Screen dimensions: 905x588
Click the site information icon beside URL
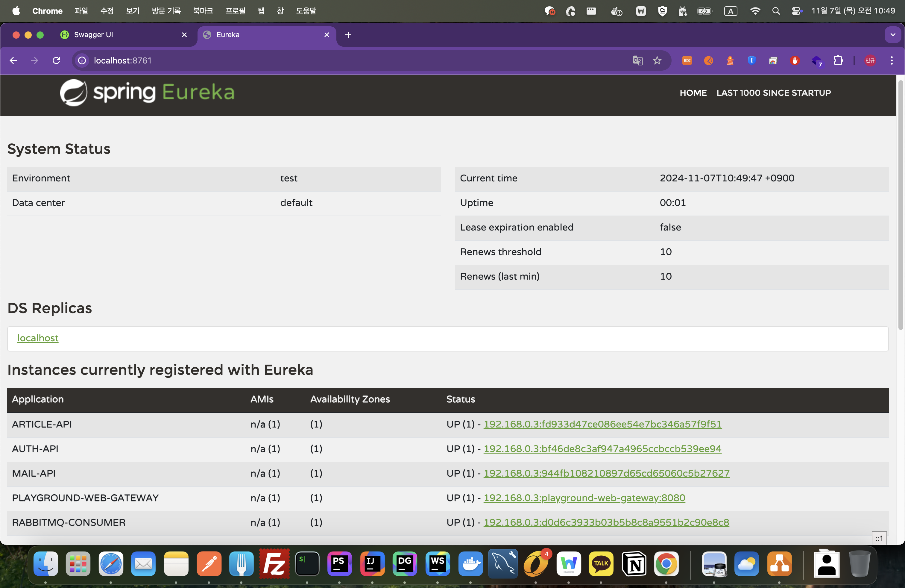tap(82, 60)
